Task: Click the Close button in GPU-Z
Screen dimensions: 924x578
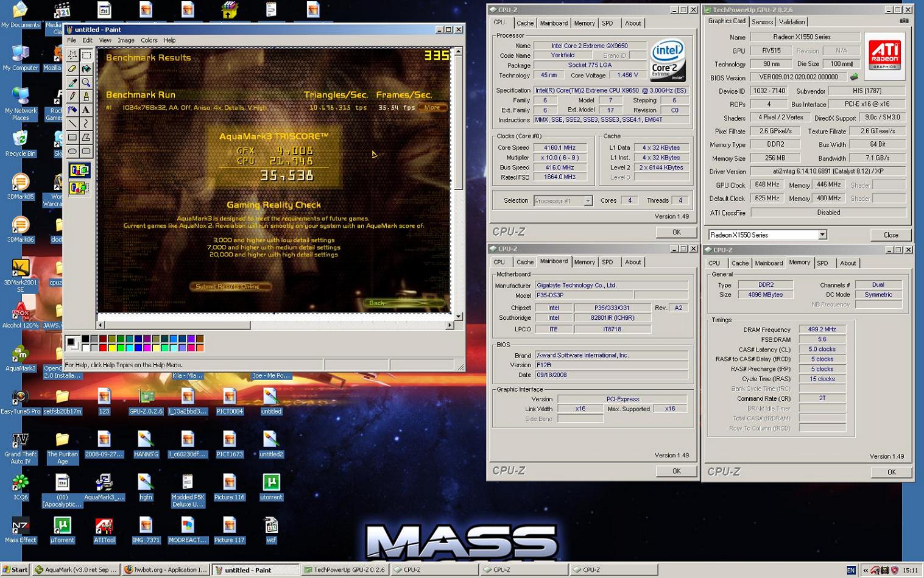Action: tap(890, 235)
